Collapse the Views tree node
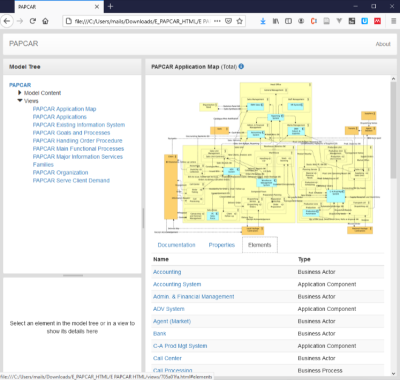The image size is (400, 380). point(20,101)
